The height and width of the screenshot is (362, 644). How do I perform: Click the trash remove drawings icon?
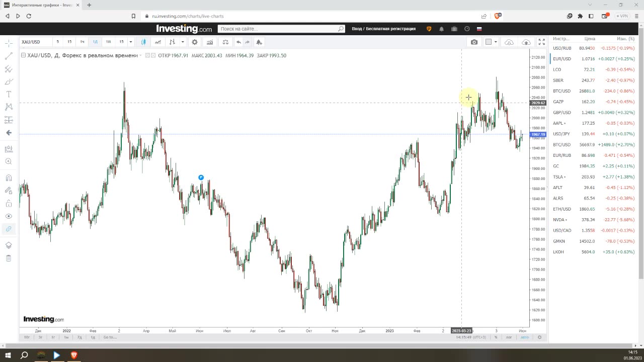(9, 258)
